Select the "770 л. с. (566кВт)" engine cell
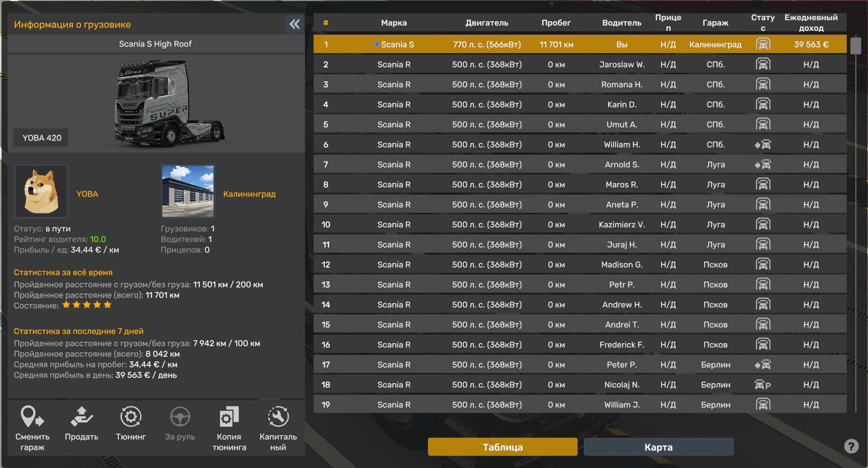Viewport: 868px width, 468px height. [x=487, y=44]
